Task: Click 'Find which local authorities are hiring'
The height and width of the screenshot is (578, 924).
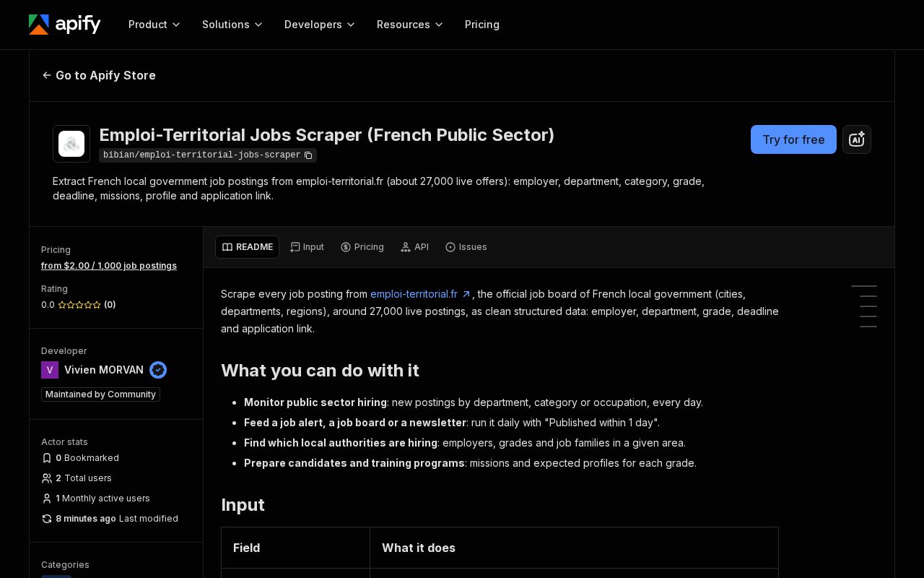Action: point(341,443)
